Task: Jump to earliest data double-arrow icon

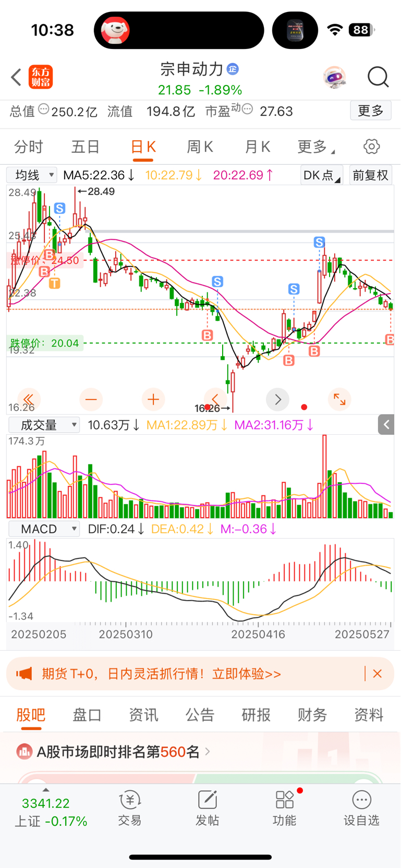Action: click(29, 400)
